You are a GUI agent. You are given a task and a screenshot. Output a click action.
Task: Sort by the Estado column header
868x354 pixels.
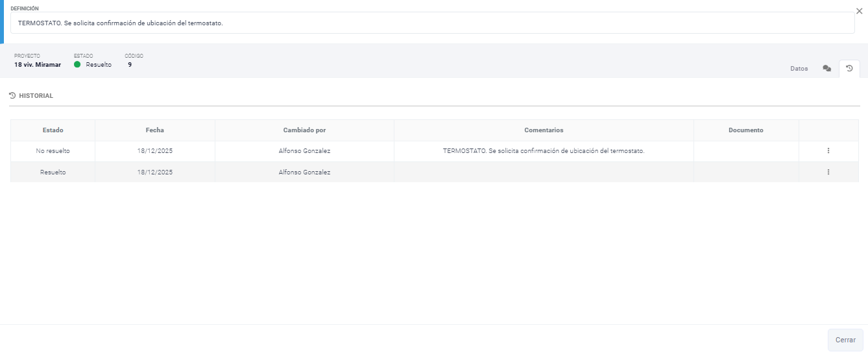coord(53,130)
